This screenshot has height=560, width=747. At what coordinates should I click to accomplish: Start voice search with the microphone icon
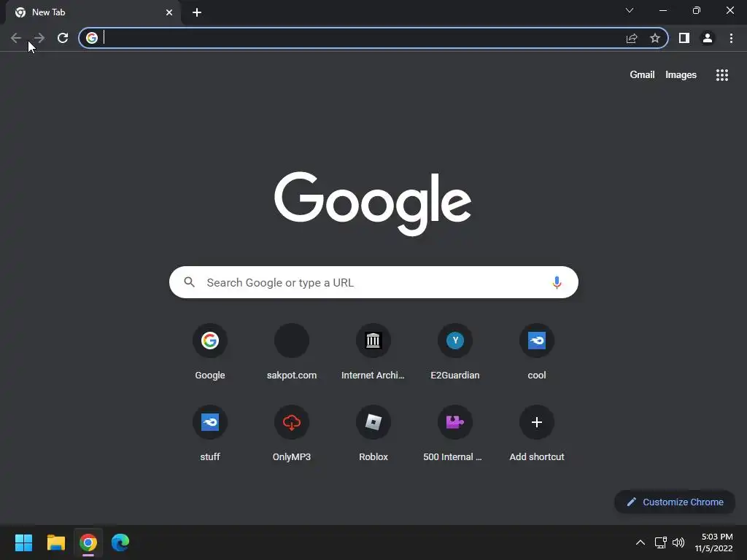(557, 282)
